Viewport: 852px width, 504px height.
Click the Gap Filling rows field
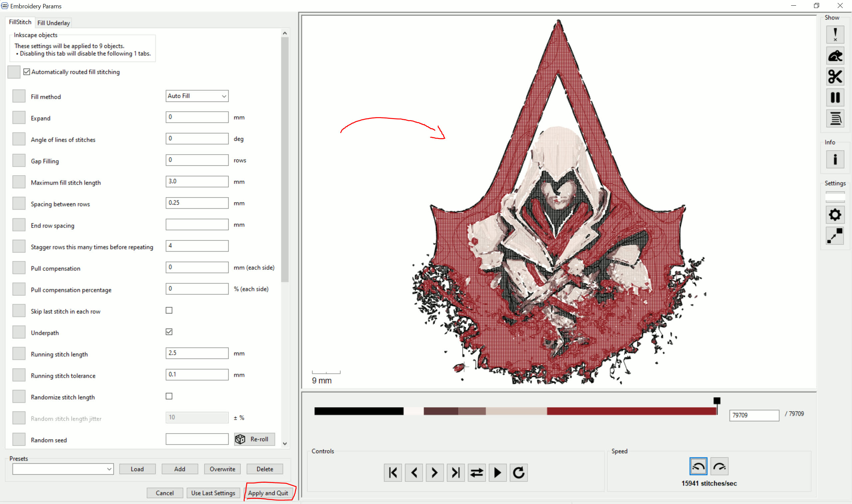tap(197, 160)
